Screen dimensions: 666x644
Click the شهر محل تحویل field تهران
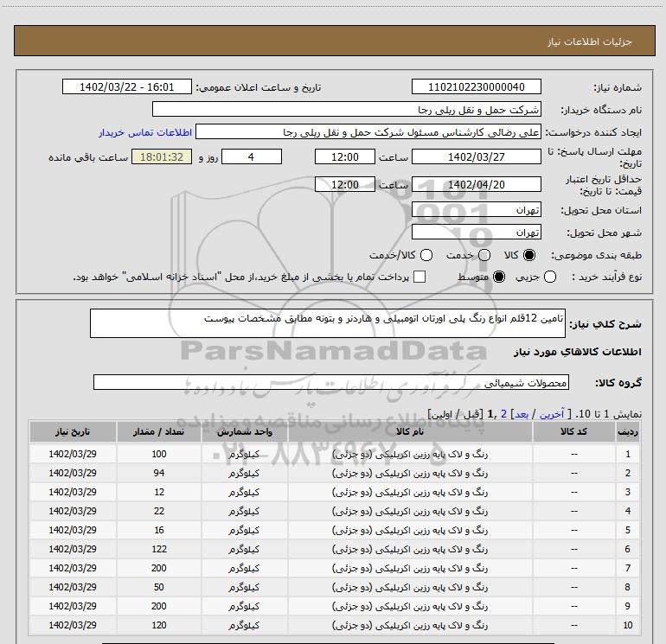pos(476,232)
